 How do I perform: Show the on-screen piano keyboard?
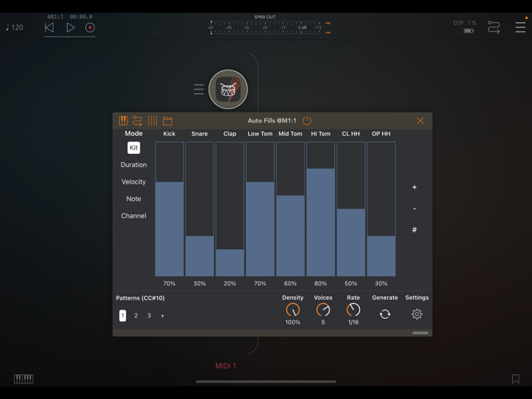point(23,379)
